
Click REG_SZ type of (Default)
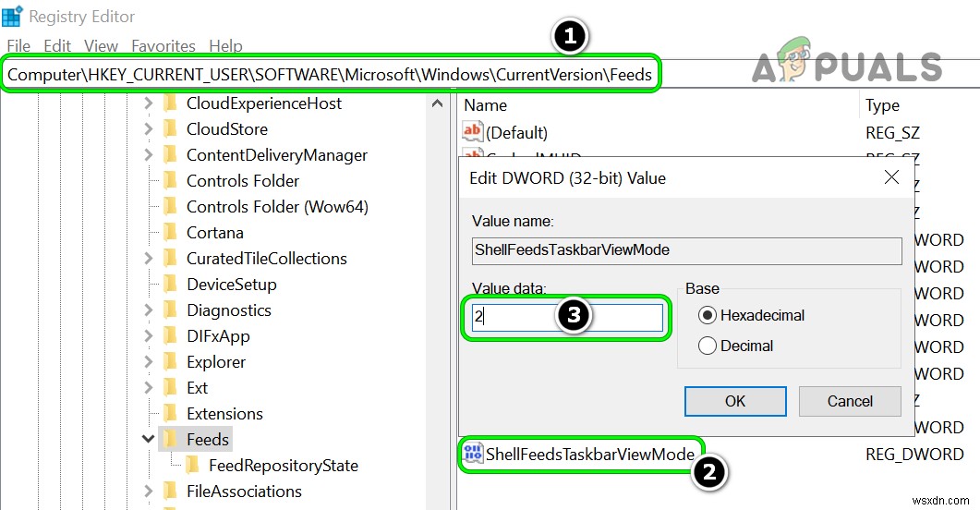(892, 132)
